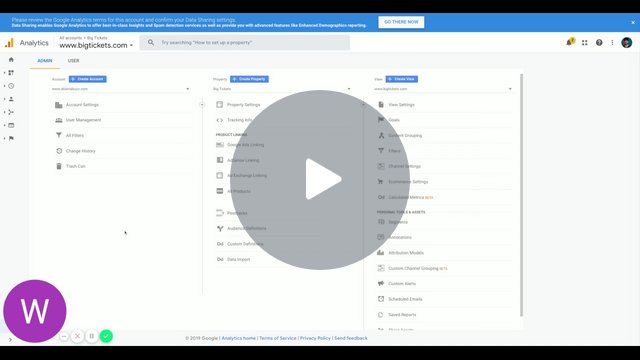Image resolution: width=640 pixels, height=360 pixels.
Task: Expand the Behavior sidebar arrow
Action: (x=4, y=125)
